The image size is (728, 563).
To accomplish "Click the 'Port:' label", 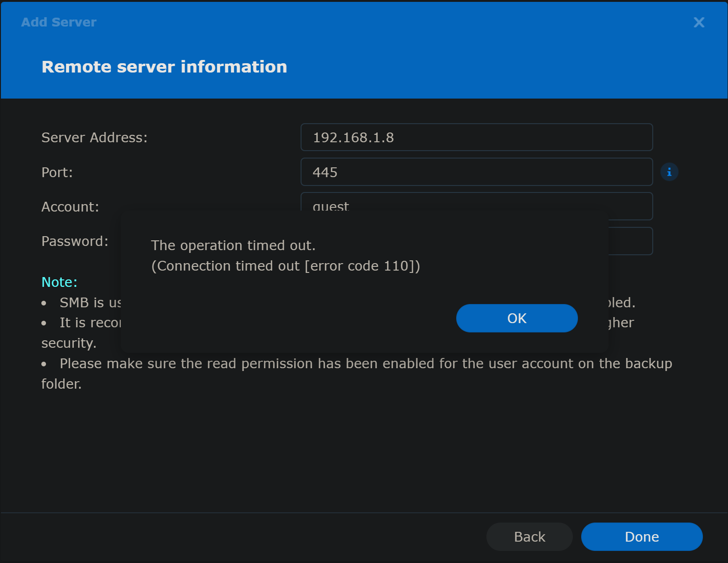I will 57,172.
